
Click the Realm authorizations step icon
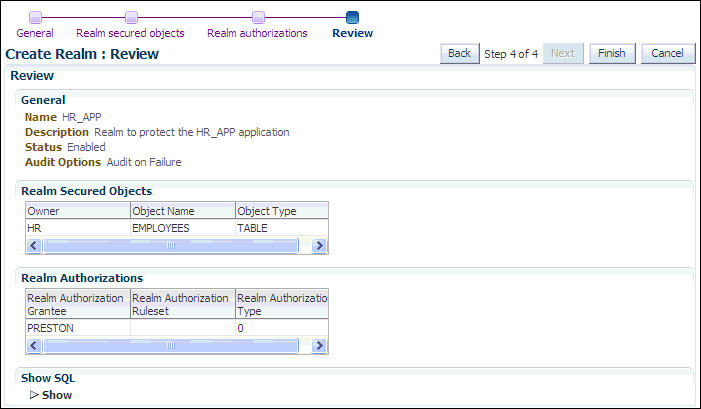click(x=257, y=17)
